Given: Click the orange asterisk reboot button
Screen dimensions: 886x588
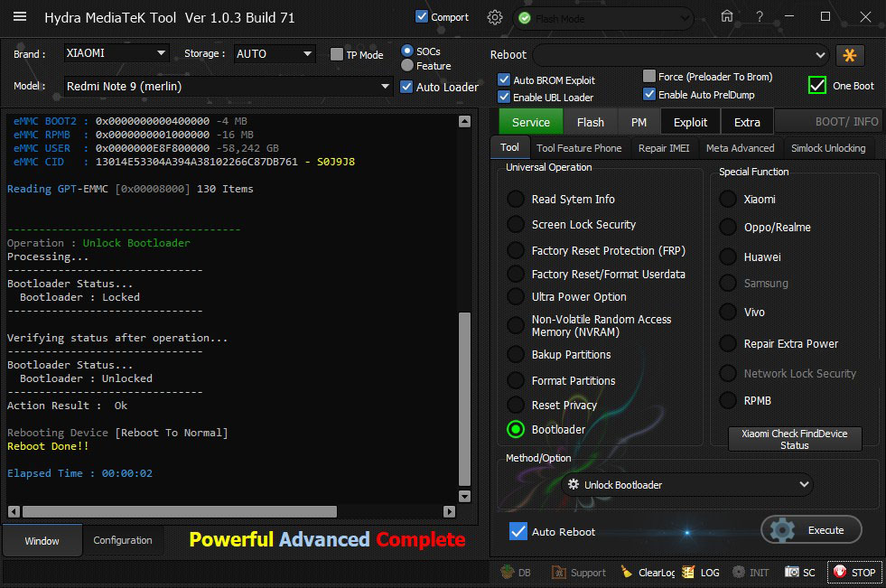Looking at the screenshot, I should (x=850, y=55).
